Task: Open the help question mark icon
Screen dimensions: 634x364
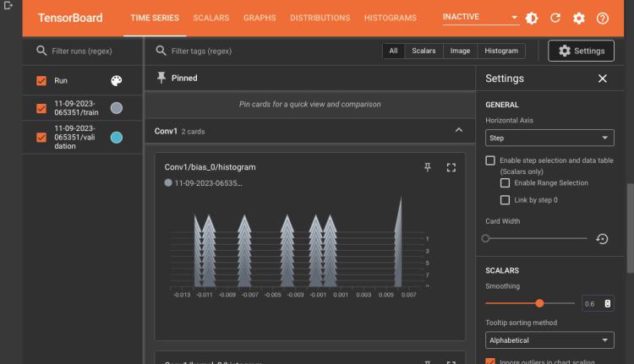Action: pyautogui.click(x=603, y=19)
